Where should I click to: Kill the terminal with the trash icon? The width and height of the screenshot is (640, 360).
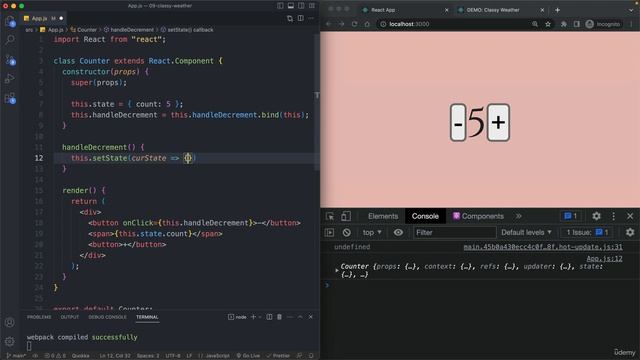point(280,317)
